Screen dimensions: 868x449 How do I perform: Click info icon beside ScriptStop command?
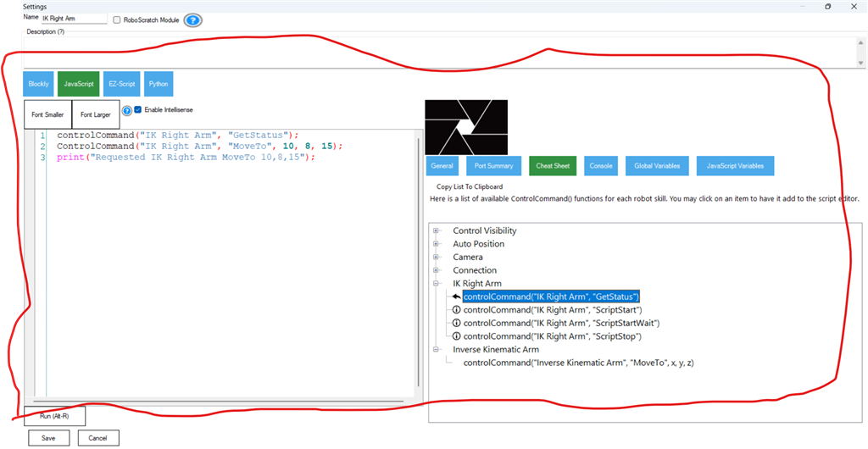(456, 336)
